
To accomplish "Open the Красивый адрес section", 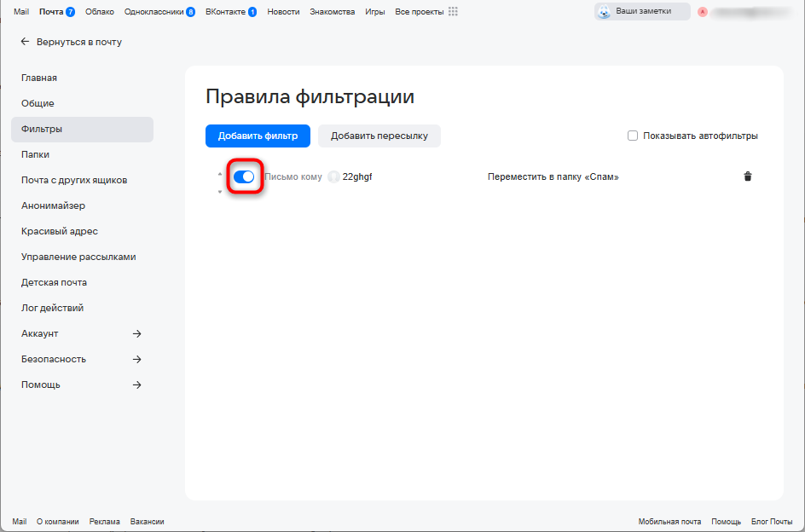I will click(x=82, y=232).
